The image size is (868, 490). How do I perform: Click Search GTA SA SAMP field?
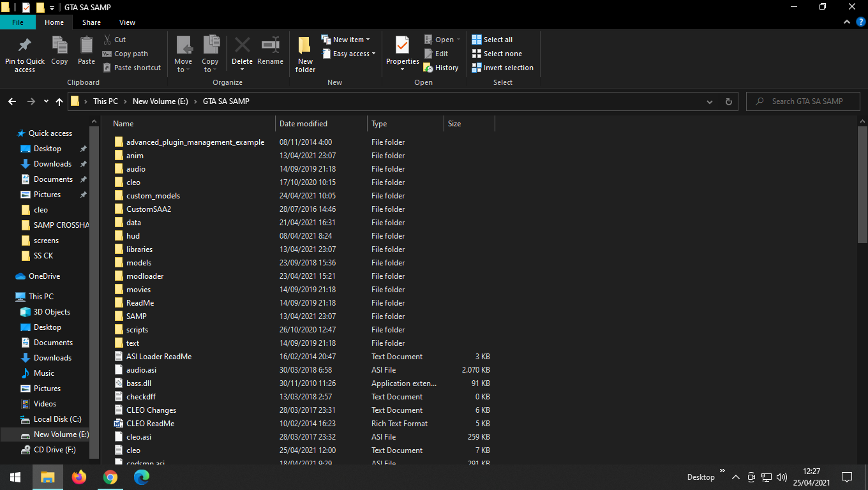[803, 101]
